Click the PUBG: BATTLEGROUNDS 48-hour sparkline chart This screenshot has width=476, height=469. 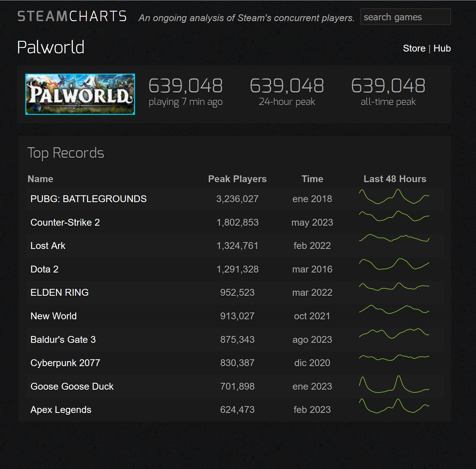[x=394, y=197]
